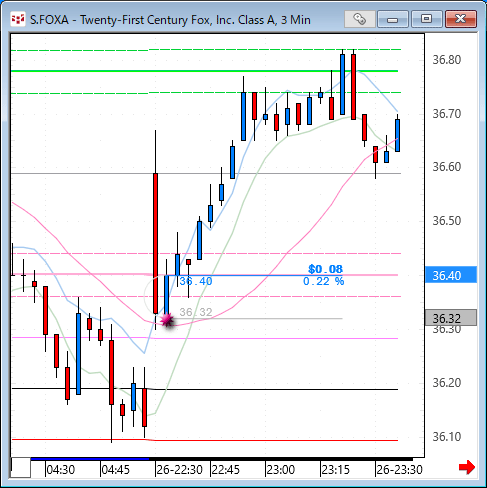The image size is (487, 488).
Task: Click the blue 36.40 entry text
Action: pyautogui.click(x=196, y=281)
